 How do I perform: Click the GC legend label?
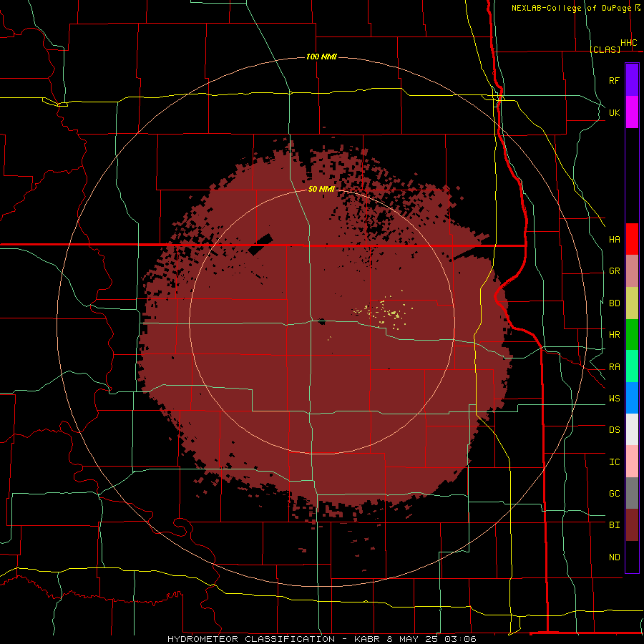point(614,494)
